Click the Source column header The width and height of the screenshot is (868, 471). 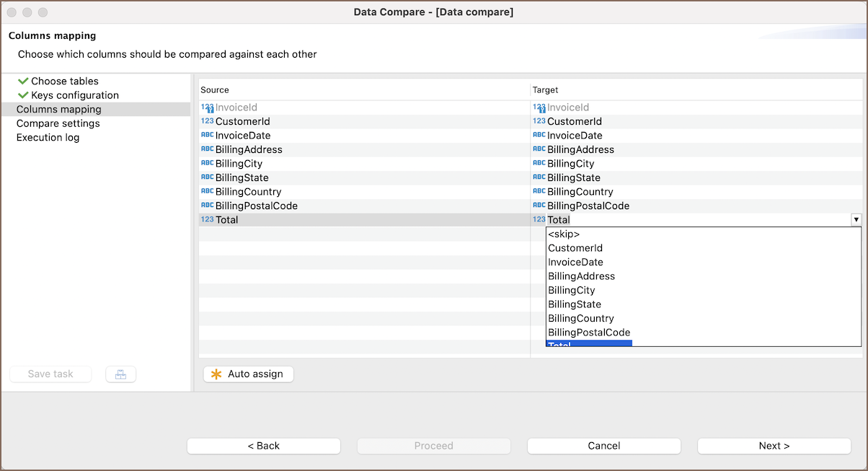click(x=365, y=90)
